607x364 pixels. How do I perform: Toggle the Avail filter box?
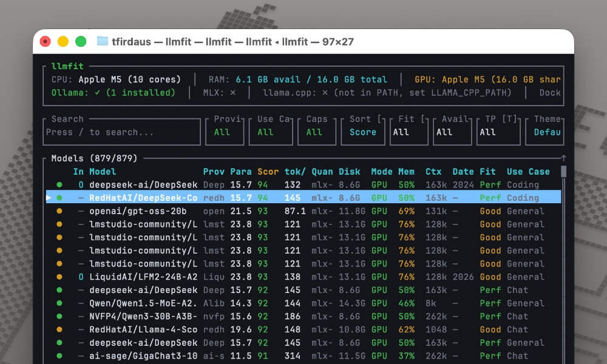point(452,132)
